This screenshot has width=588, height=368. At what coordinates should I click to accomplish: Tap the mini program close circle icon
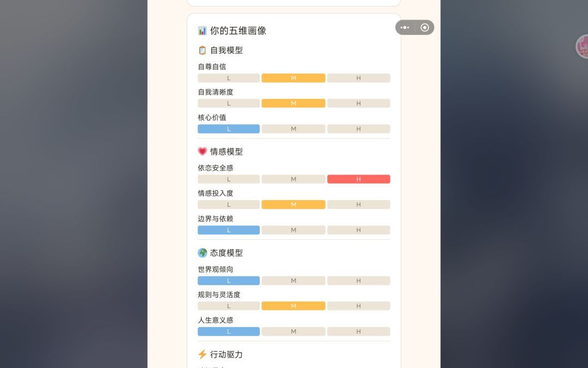coord(425,27)
